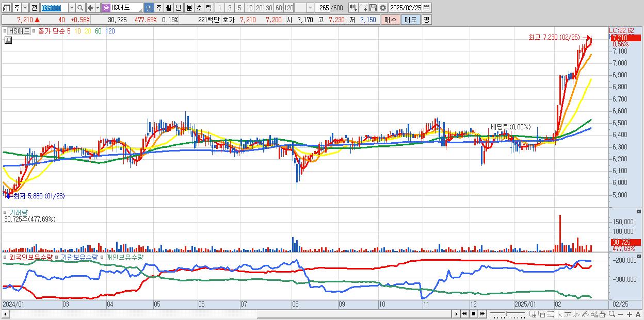
Task: Select the second 초 period button
Action: 199,8
